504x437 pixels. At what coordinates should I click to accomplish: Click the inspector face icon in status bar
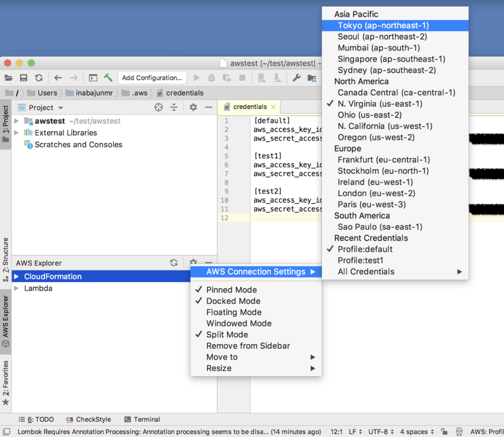pos(459,432)
